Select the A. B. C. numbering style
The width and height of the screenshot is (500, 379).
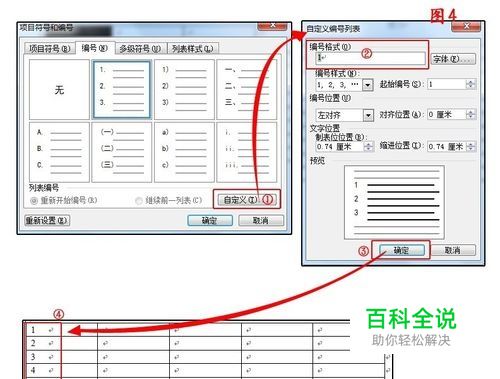(x=59, y=152)
